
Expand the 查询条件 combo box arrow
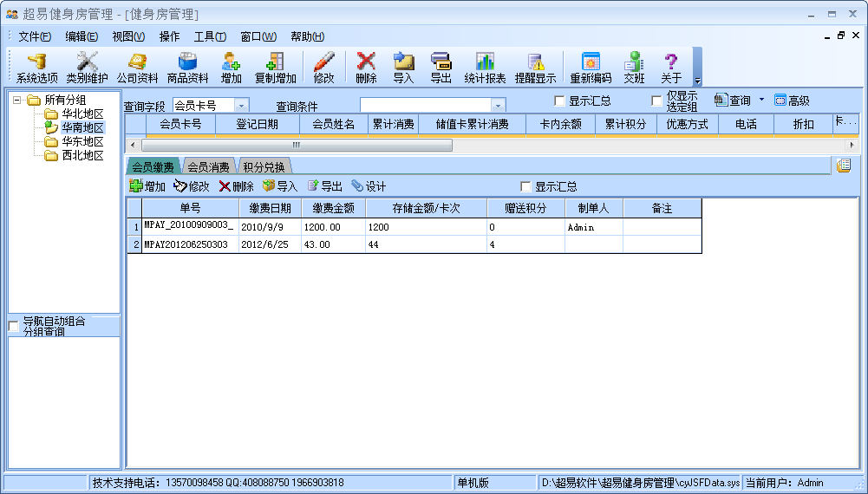[x=498, y=105]
